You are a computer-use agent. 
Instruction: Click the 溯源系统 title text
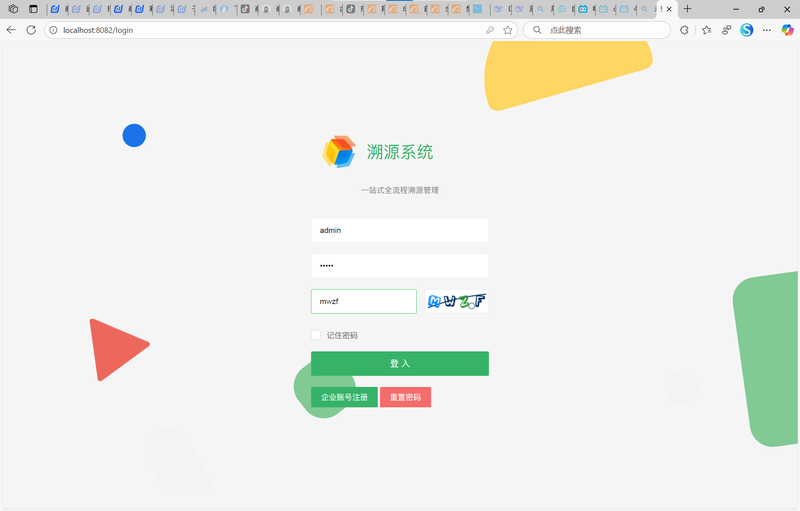click(x=399, y=152)
